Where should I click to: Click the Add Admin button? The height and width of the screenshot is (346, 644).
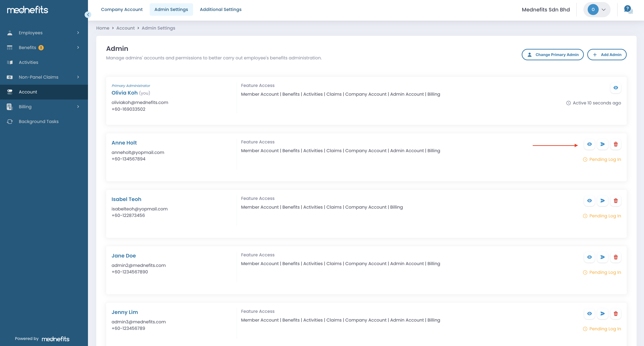tap(607, 55)
